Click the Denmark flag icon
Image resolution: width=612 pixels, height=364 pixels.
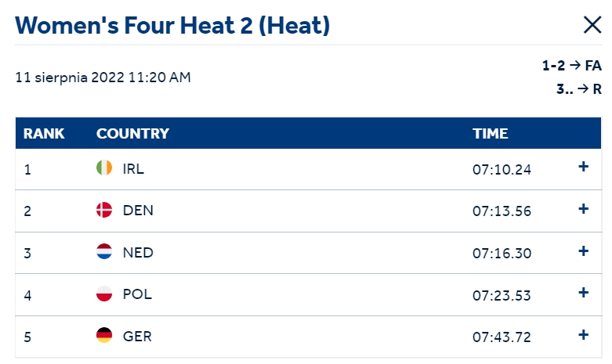[104, 210]
